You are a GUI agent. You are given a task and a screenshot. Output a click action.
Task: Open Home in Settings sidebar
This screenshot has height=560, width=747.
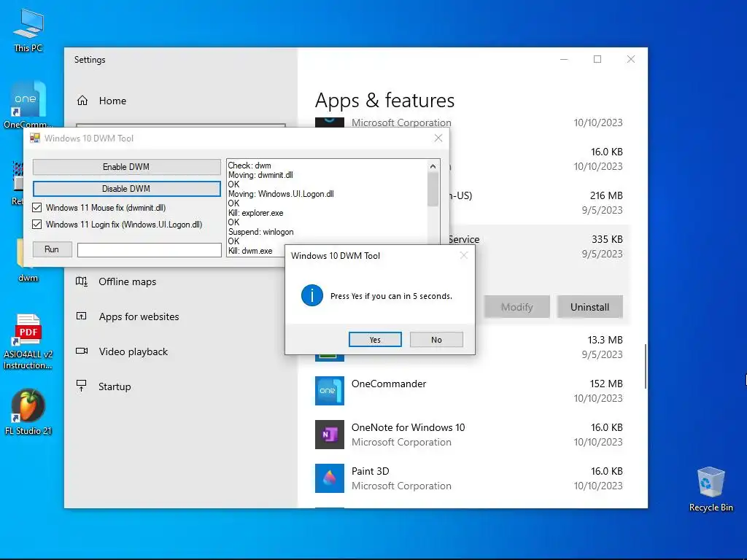[112, 101]
